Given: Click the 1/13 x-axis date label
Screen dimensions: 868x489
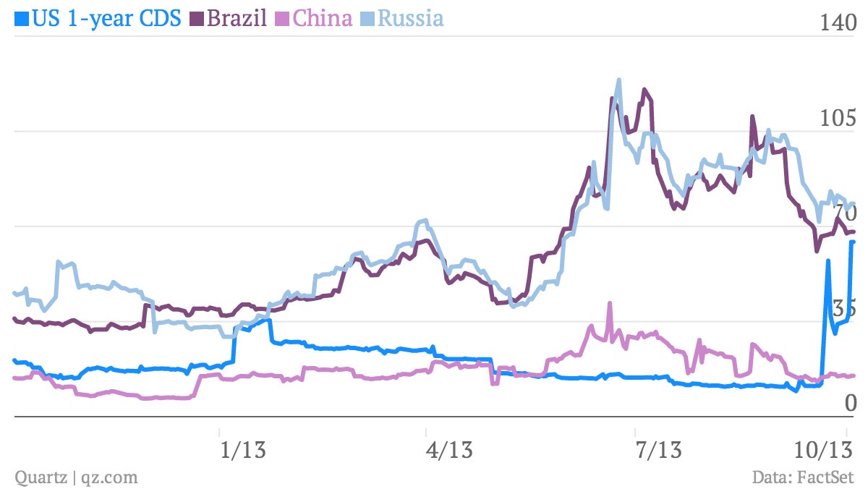Looking at the screenshot, I should click(242, 450).
